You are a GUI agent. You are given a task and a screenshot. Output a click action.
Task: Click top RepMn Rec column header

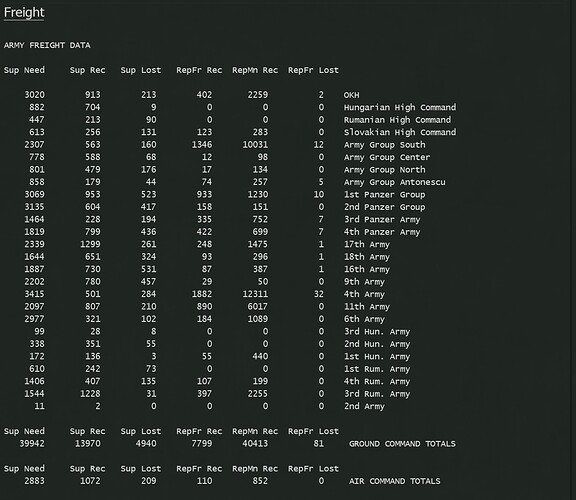click(x=255, y=70)
